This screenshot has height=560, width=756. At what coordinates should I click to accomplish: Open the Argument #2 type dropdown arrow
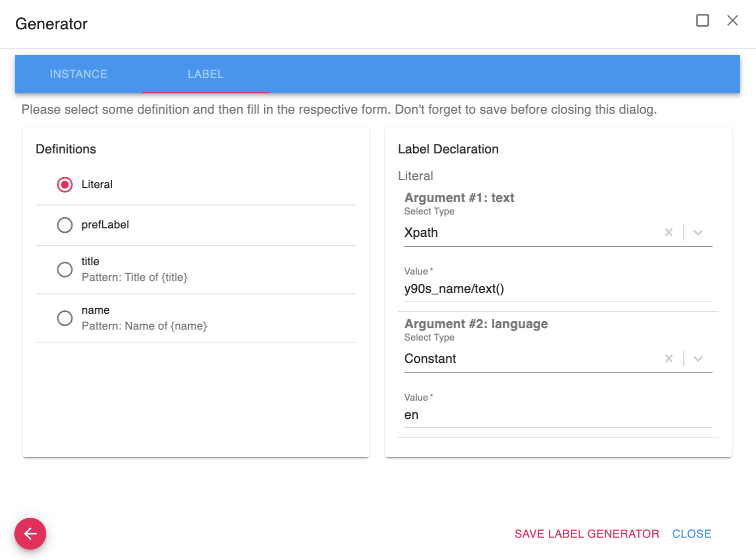(698, 358)
